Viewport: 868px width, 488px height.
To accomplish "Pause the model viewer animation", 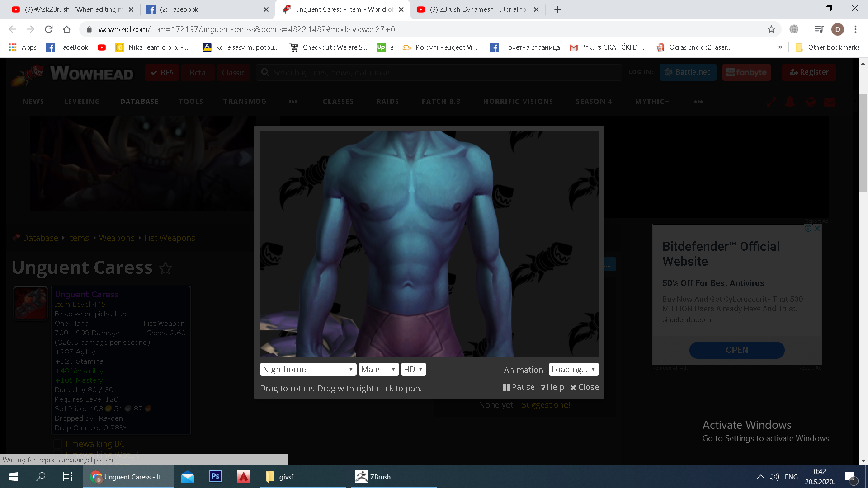I will (519, 387).
